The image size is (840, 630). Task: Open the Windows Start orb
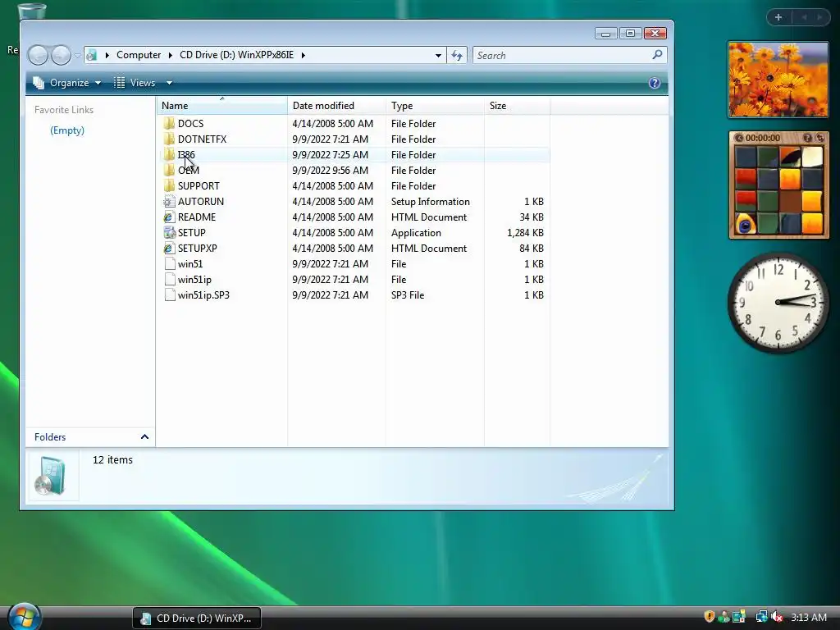[24, 616]
